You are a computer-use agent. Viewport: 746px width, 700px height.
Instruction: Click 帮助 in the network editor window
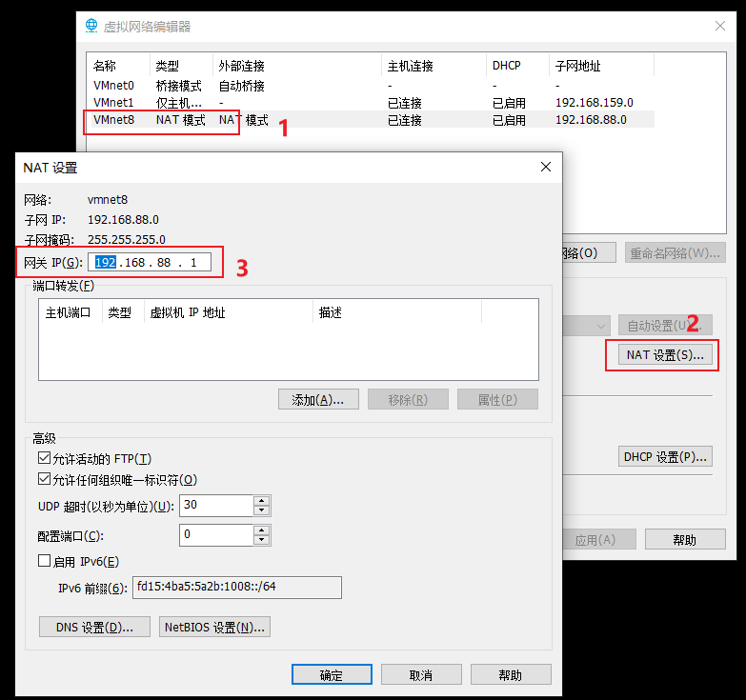click(x=685, y=539)
